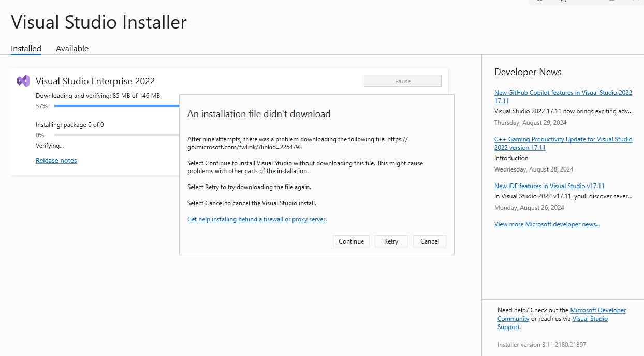Open the Release notes link
644x356 pixels.
56,161
